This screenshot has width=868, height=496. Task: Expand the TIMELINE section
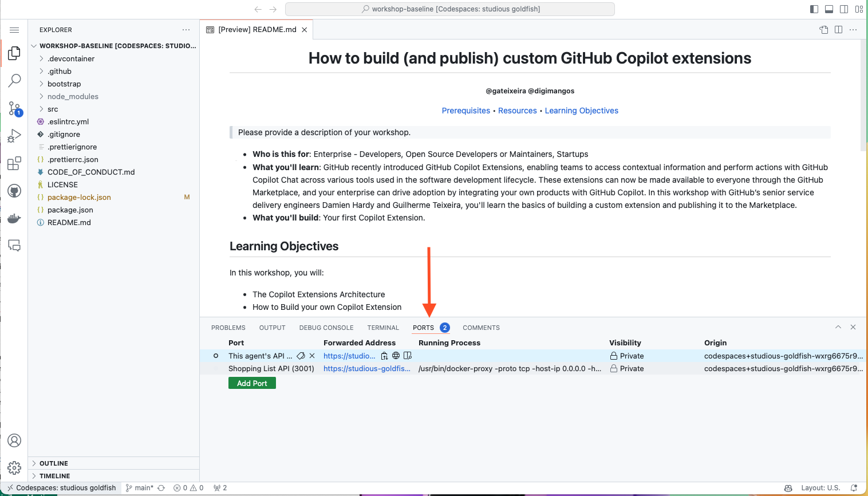[54, 476]
